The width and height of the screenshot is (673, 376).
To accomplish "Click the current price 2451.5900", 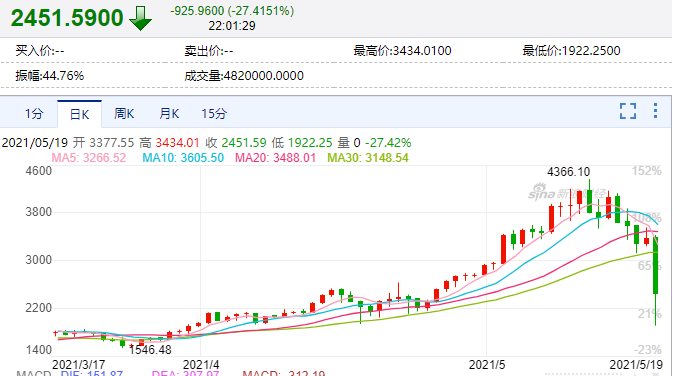I will click(x=67, y=18).
